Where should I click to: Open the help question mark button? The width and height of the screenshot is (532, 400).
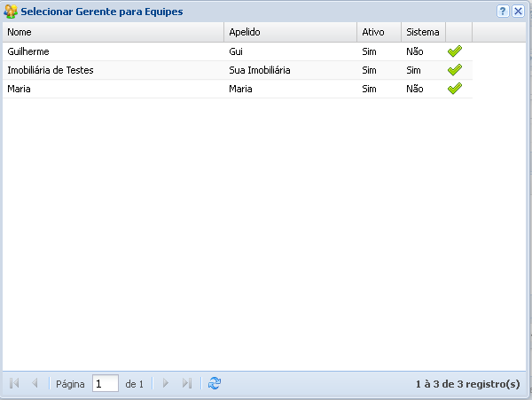tap(503, 11)
